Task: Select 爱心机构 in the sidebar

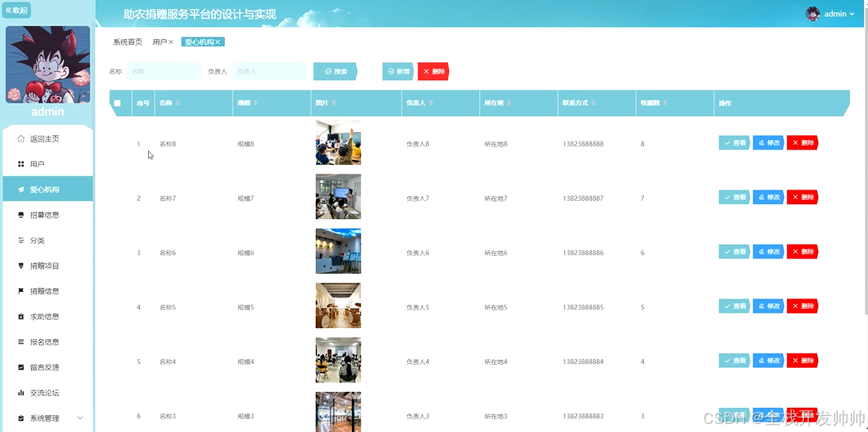Action: [x=47, y=190]
